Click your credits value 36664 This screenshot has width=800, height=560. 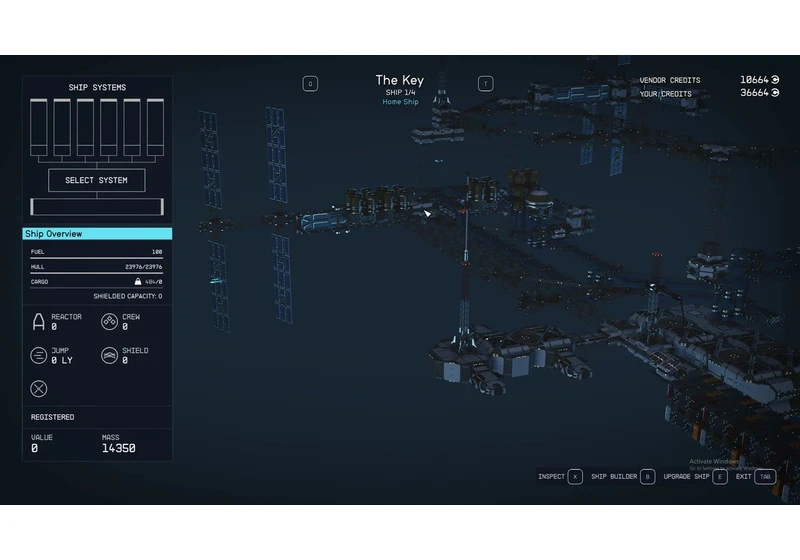pos(754,93)
